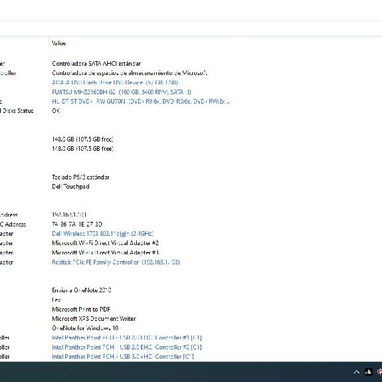
Task: Open the Dell Wireless 1703 802.11b/g/n link
Action: (103, 234)
